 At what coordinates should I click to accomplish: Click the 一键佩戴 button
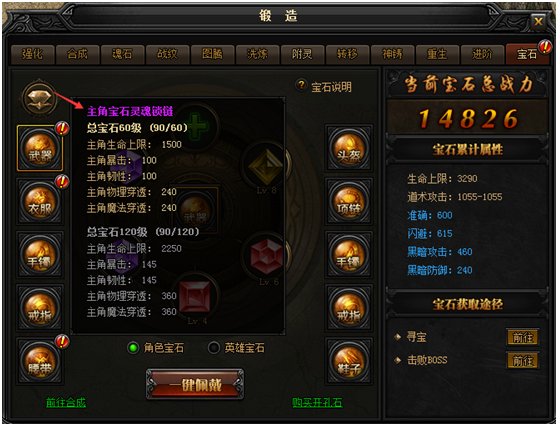pos(195,384)
